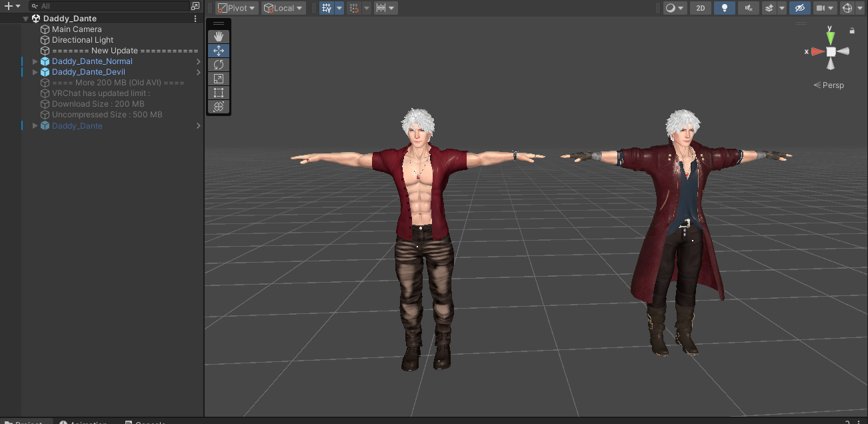This screenshot has height=424, width=868.
Task: Click the grid snapping increment icon
Action: (353, 8)
